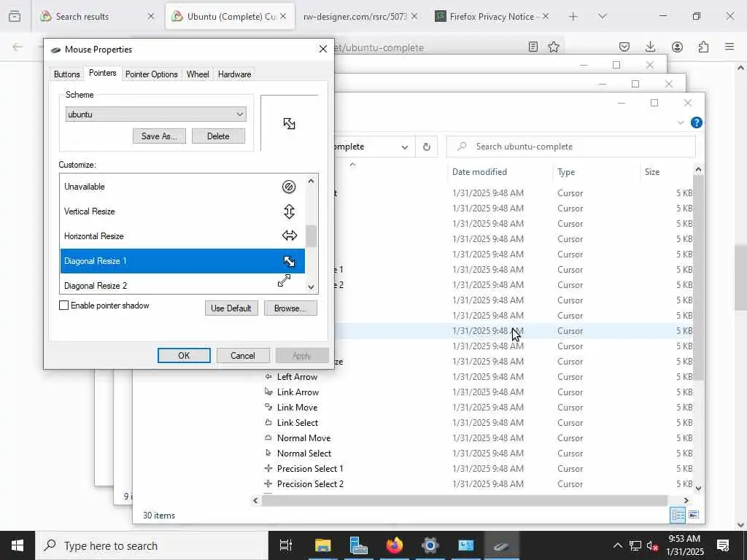This screenshot has height=560, width=747.
Task: Click the Browse... button
Action: tap(290, 308)
